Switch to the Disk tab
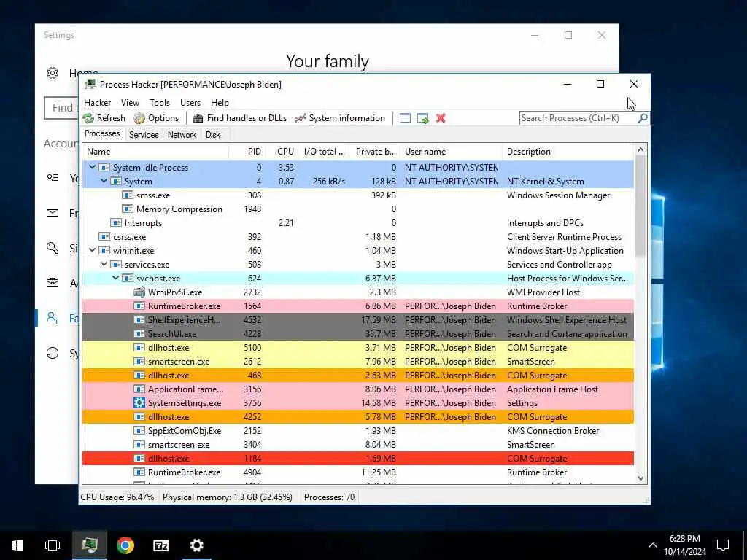Image resolution: width=747 pixels, height=560 pixels. click(x=213, y=135)
